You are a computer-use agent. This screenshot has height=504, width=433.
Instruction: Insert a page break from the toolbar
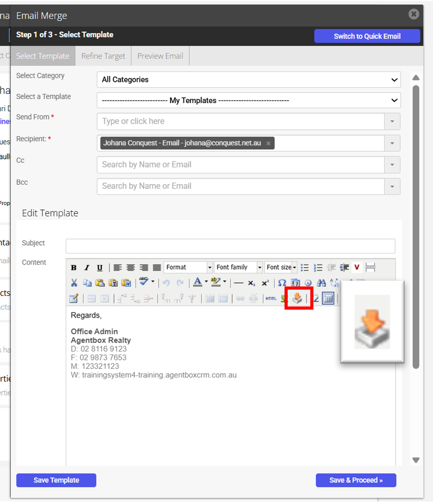(370, 267)
